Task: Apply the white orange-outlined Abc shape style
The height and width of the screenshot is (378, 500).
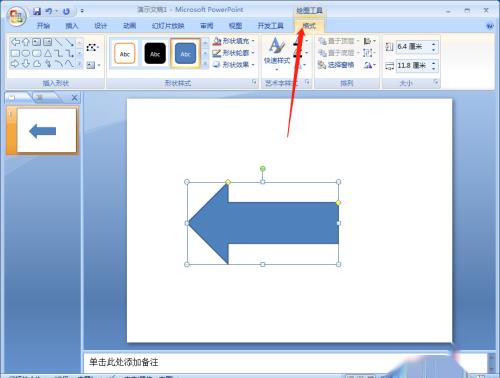Action: (x=125, y=53)
